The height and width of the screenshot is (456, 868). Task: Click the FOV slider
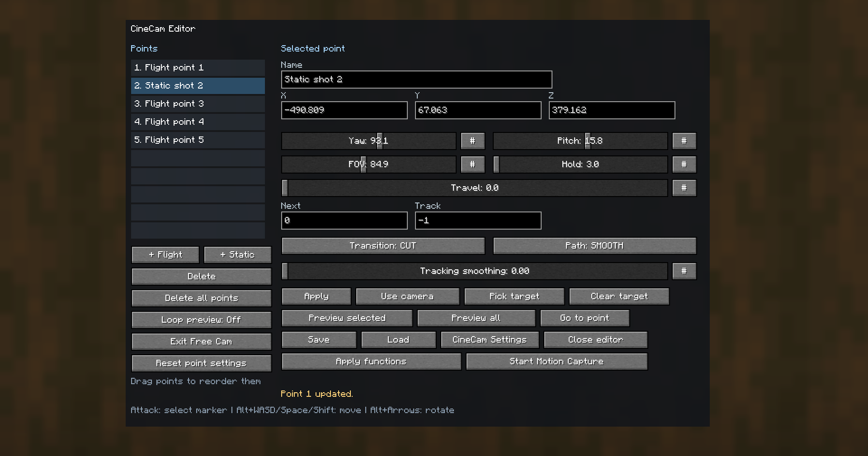368,165
